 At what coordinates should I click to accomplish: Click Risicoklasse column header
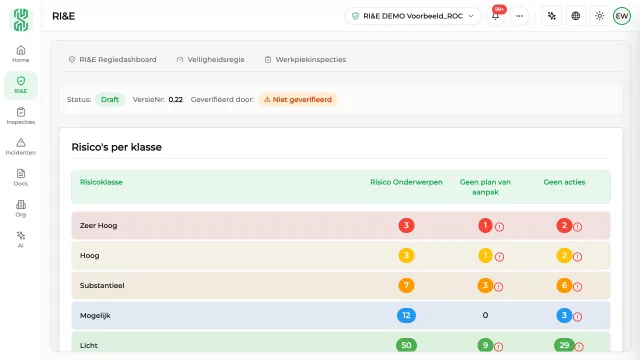coord(101,182)
